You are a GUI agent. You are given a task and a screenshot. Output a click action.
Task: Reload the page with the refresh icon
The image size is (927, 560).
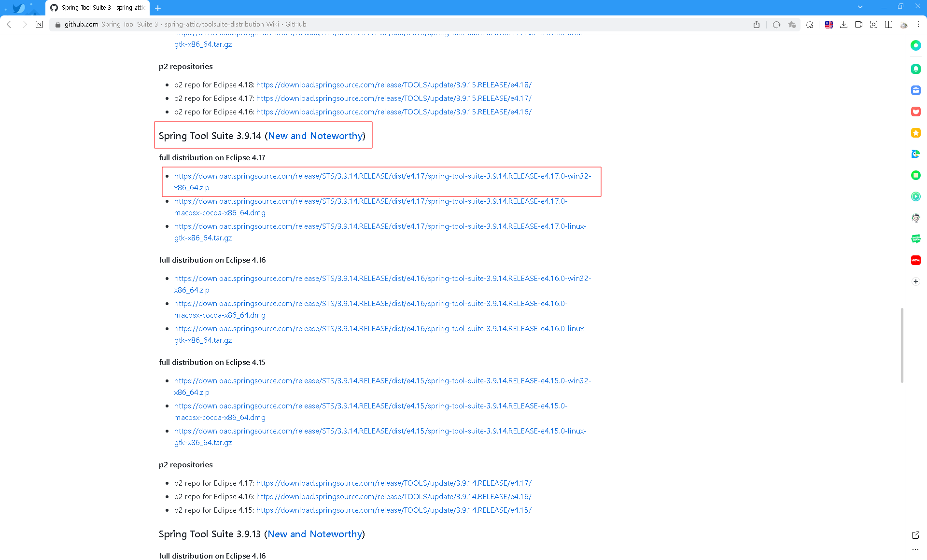click(x=776, y=25)
